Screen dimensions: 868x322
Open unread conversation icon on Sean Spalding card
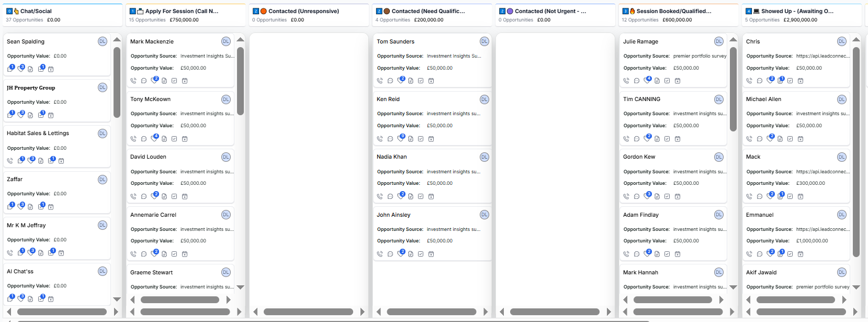pyautogui.click(x=10, y=69)
